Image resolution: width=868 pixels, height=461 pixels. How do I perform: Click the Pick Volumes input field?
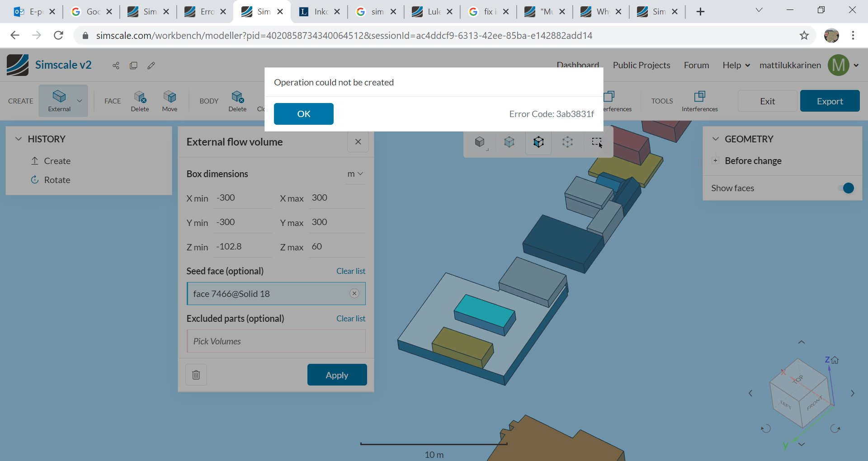coord(276,341)
